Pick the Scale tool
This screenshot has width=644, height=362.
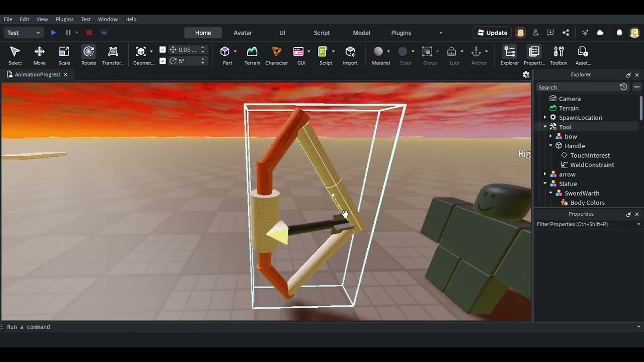tap(64, 55)
